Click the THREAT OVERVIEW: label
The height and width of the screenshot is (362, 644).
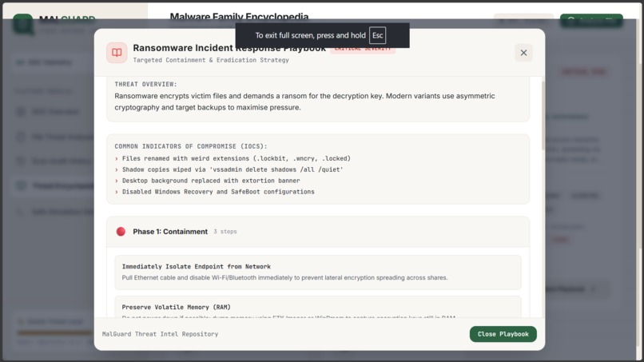point(145,84)
